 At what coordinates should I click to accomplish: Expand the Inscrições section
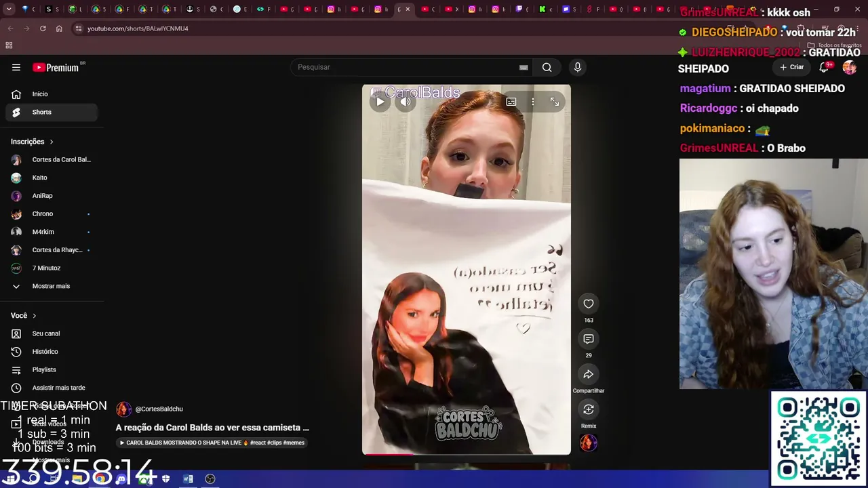coord(32,142)
